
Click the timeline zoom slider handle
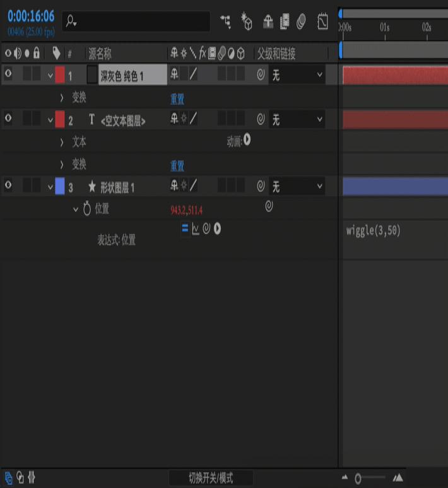358,478
